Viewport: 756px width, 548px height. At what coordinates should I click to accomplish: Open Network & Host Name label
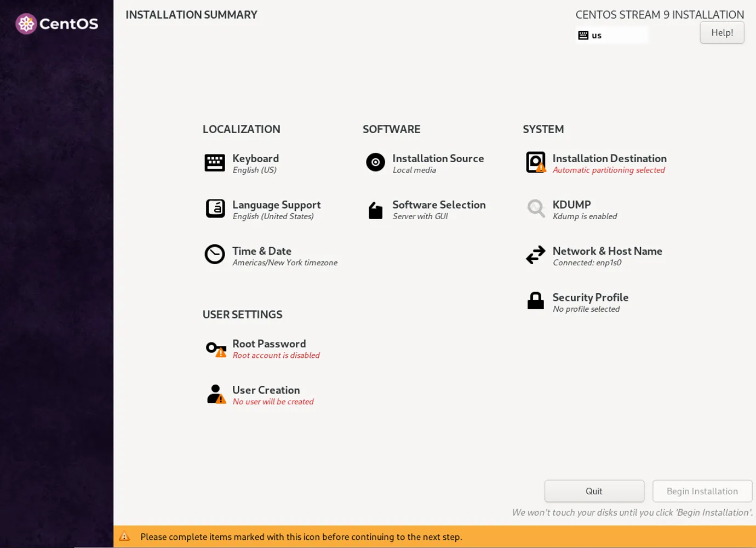click(608, 251)
